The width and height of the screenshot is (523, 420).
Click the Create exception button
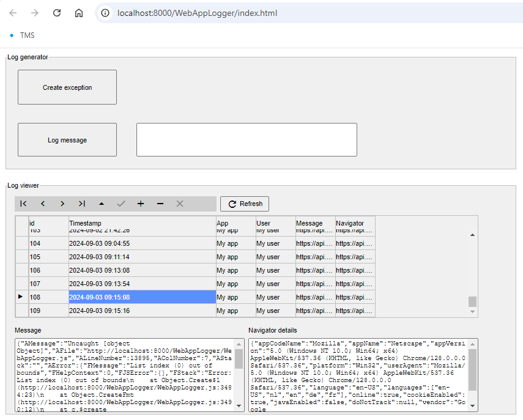(x=67, y=87)
